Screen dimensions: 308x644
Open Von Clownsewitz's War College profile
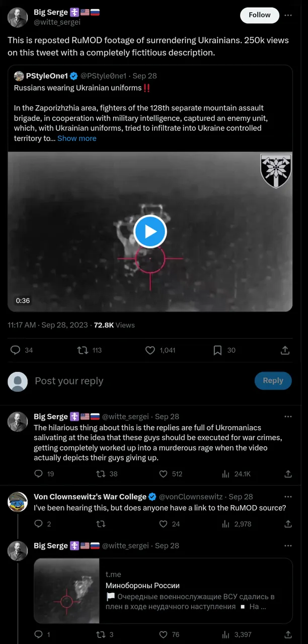(90, 497)
